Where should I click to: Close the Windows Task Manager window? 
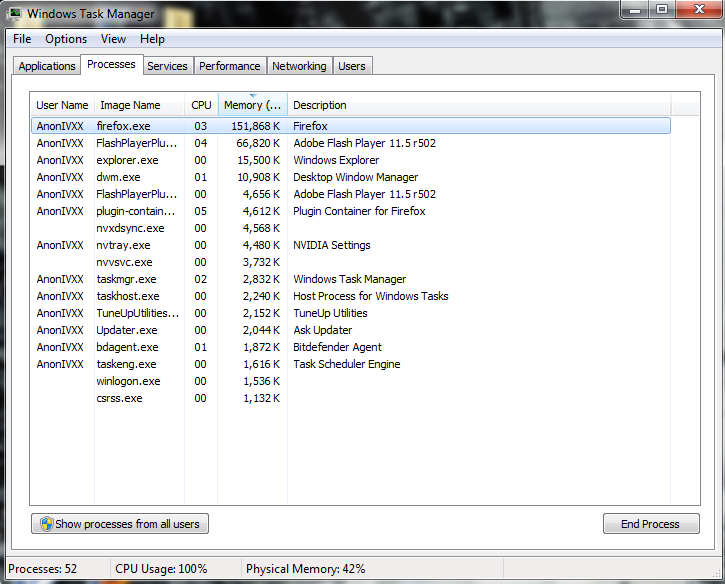point(699,9)
